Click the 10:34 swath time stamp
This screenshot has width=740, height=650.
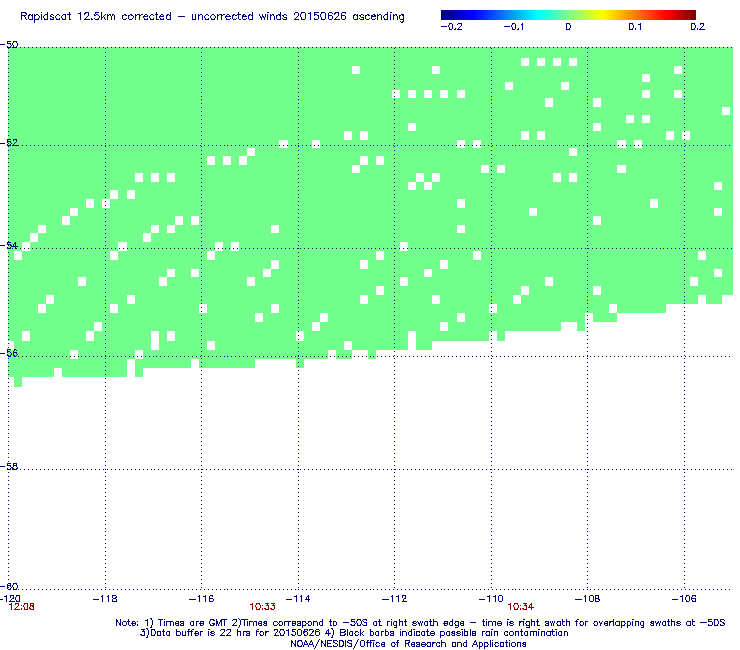point(521,607)
